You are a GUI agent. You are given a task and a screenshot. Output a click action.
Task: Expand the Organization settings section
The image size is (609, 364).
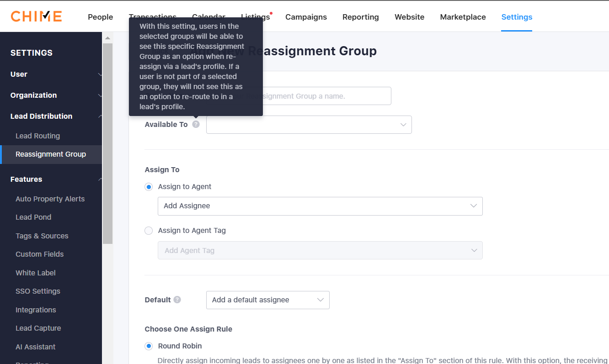coord(51,95)
